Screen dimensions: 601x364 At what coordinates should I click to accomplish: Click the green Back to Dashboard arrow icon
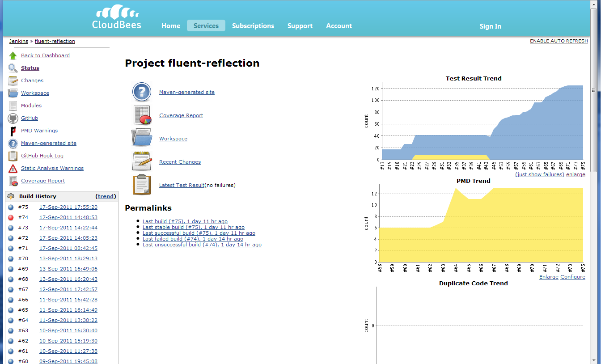[13, 55]
